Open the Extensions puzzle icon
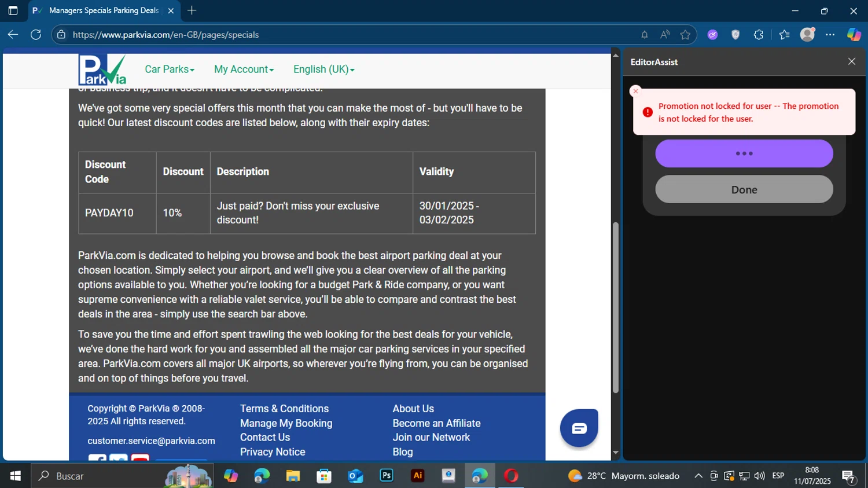868x488 pixels. point(759,35)
